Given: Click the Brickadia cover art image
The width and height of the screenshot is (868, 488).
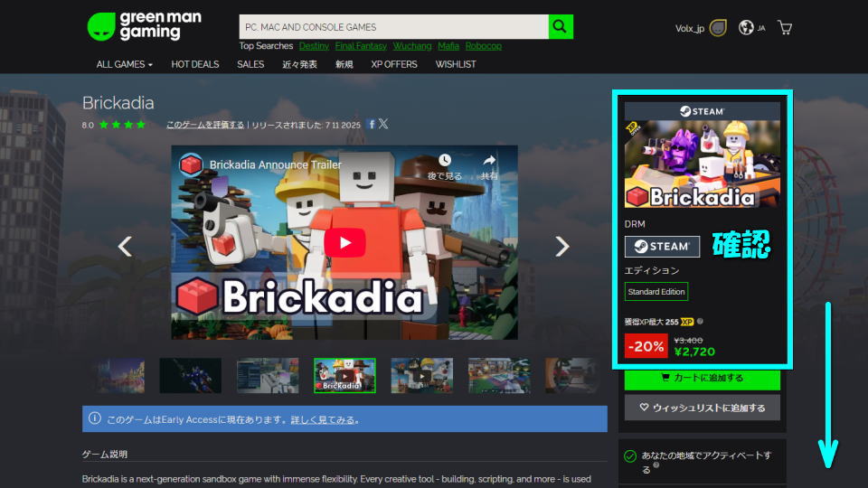Looking at the screenshot, I should click(x=702, y=164).
